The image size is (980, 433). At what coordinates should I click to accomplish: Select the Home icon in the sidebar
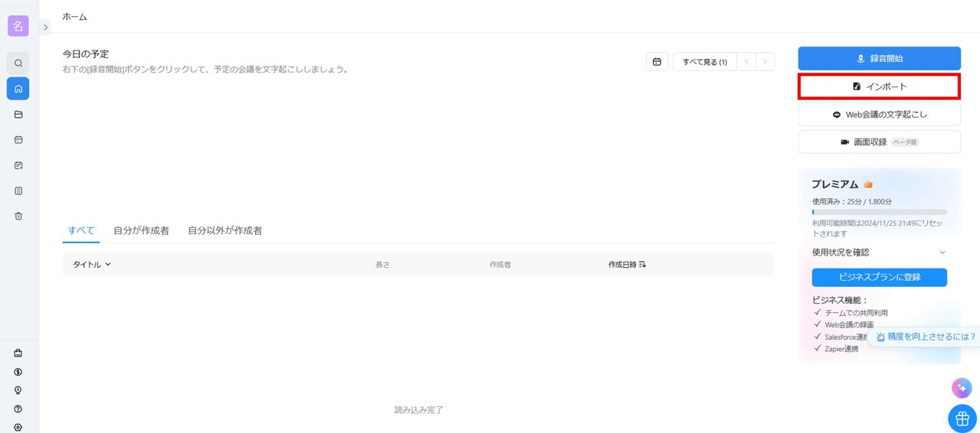coord(18,89)
